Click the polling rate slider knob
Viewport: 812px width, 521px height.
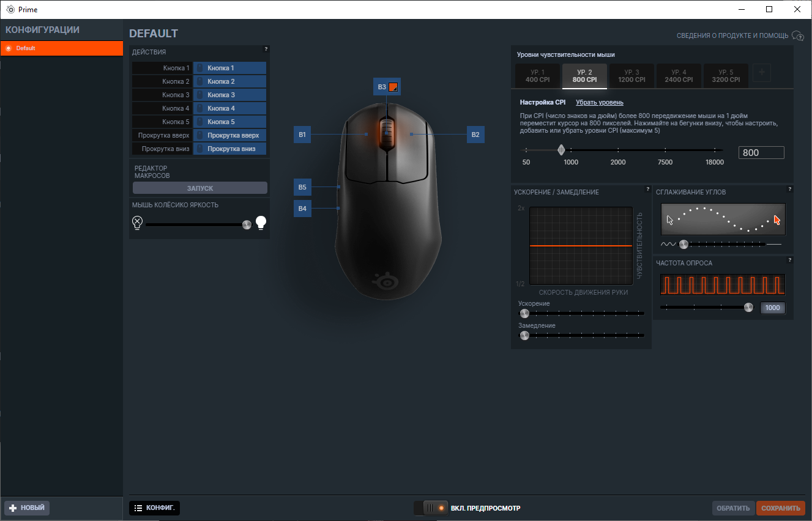coord(748,308)
